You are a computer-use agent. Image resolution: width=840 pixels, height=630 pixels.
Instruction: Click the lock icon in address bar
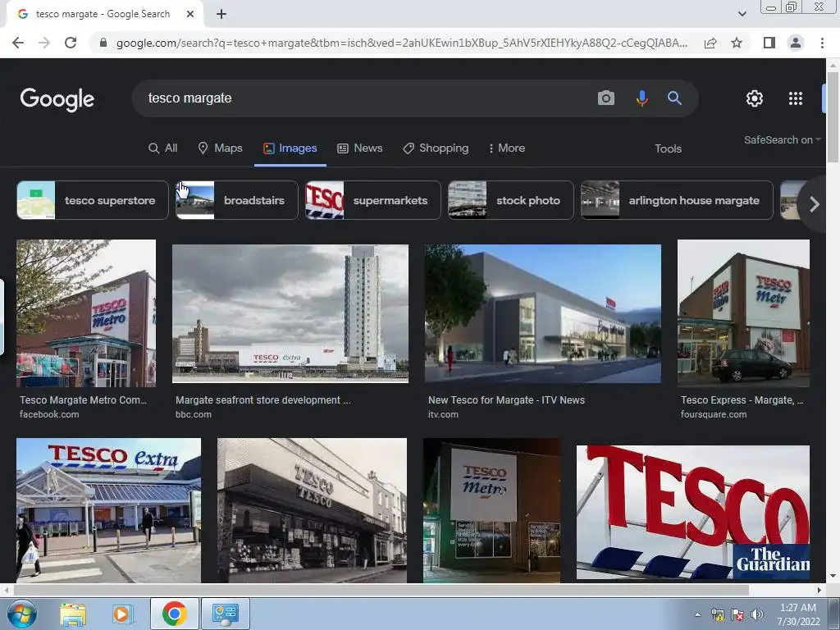click(103, 43)
